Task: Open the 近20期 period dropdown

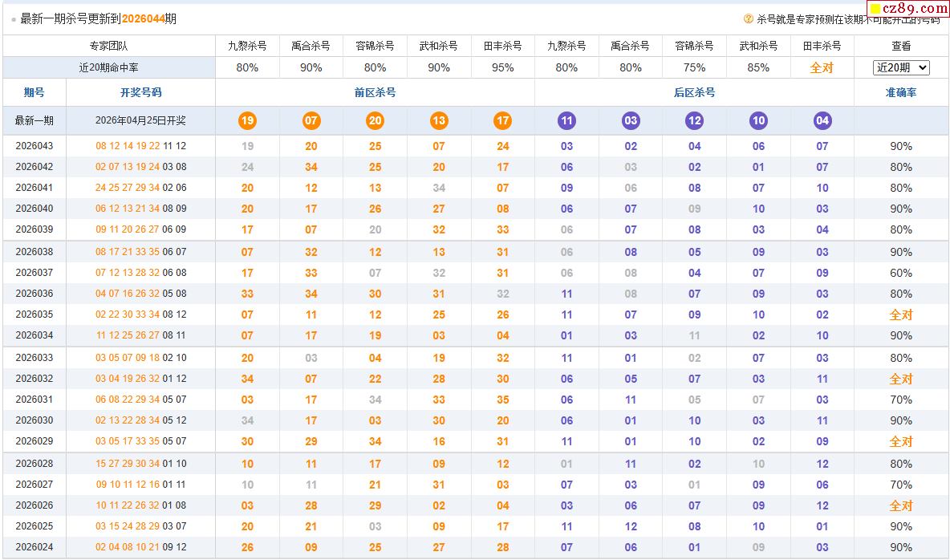Action: [901, 67]
